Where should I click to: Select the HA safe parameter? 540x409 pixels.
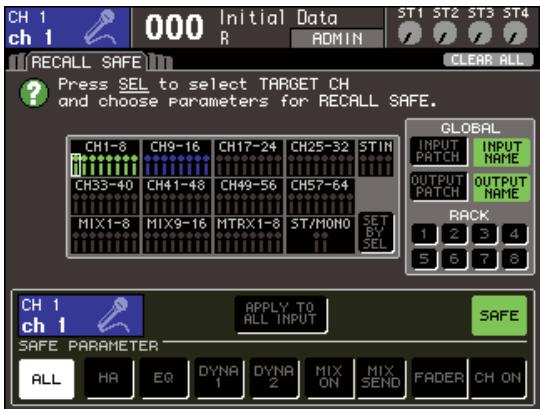click(x=109, y=378)
